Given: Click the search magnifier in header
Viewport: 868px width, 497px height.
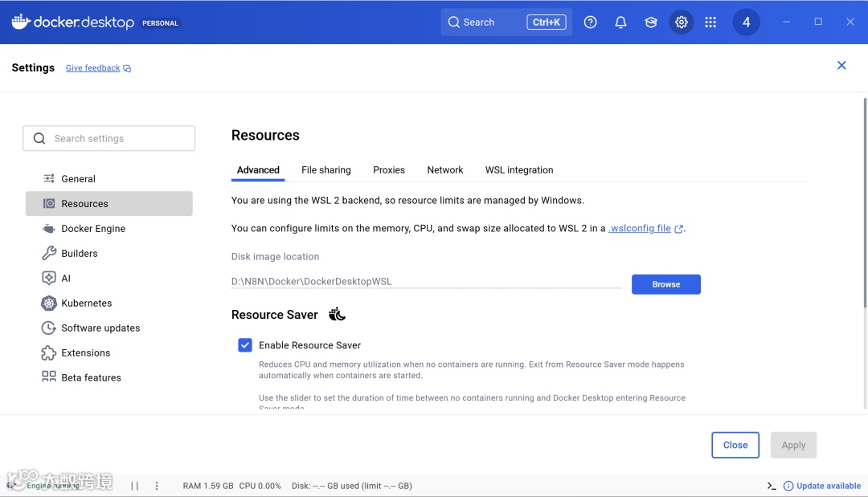Looking at the screenshot, I should coord(454,22).
